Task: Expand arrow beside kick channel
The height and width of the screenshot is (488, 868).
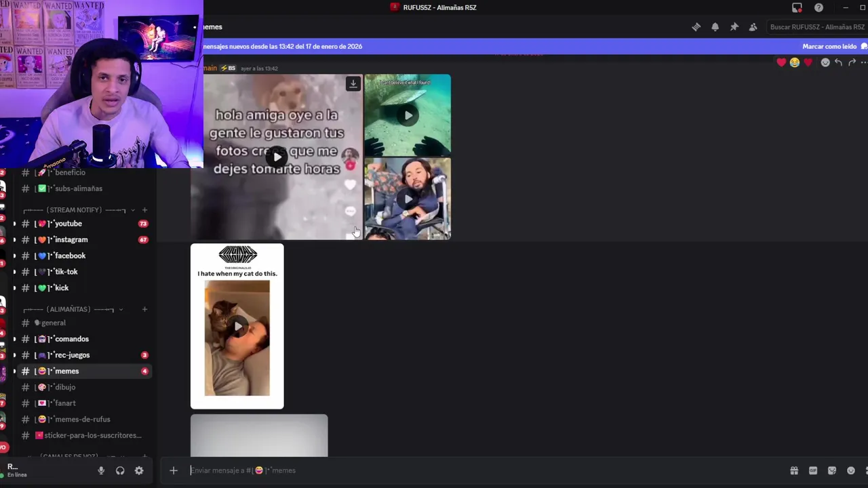Action: pos(14,288)
